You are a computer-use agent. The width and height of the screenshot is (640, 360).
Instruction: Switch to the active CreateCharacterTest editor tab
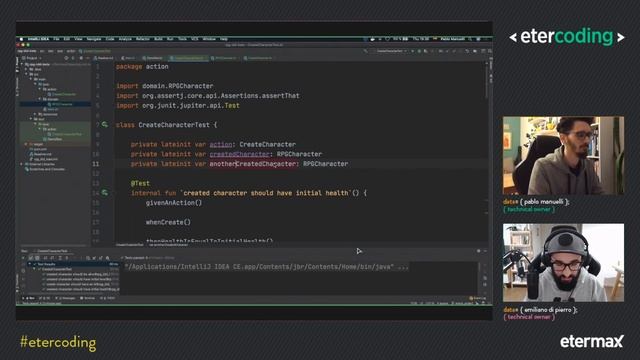189,58
